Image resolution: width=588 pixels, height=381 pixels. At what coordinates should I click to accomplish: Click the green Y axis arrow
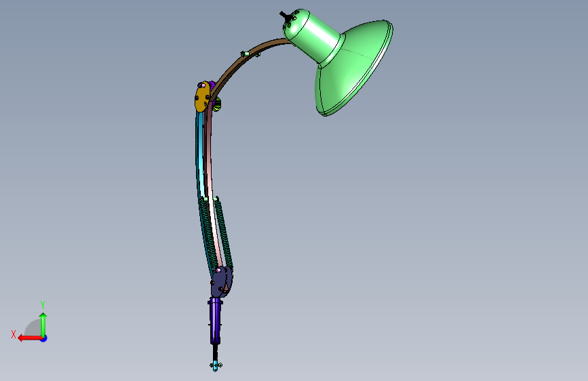(x=43, y=324)
